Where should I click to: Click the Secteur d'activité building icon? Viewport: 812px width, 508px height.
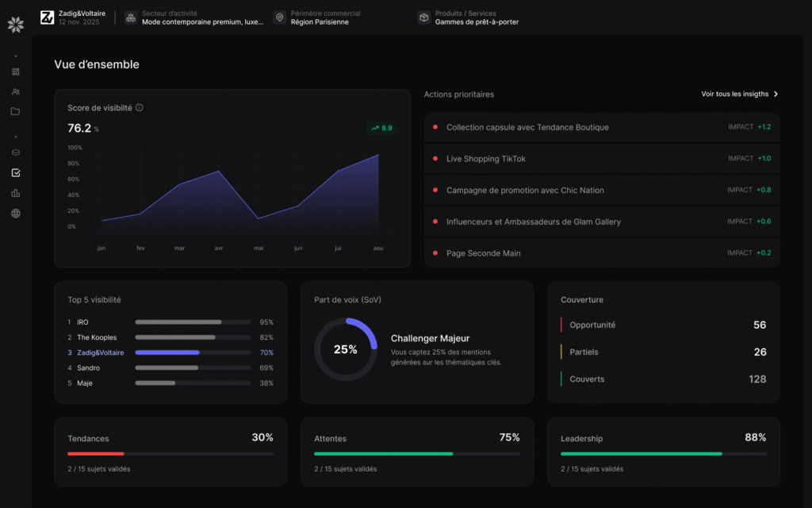pos(131,17)
